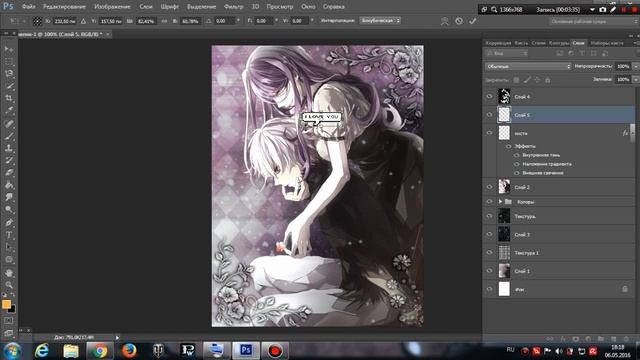Open the Фильтр menu
Viewport: 640px width, 360px height.
[x=234, y=7]
